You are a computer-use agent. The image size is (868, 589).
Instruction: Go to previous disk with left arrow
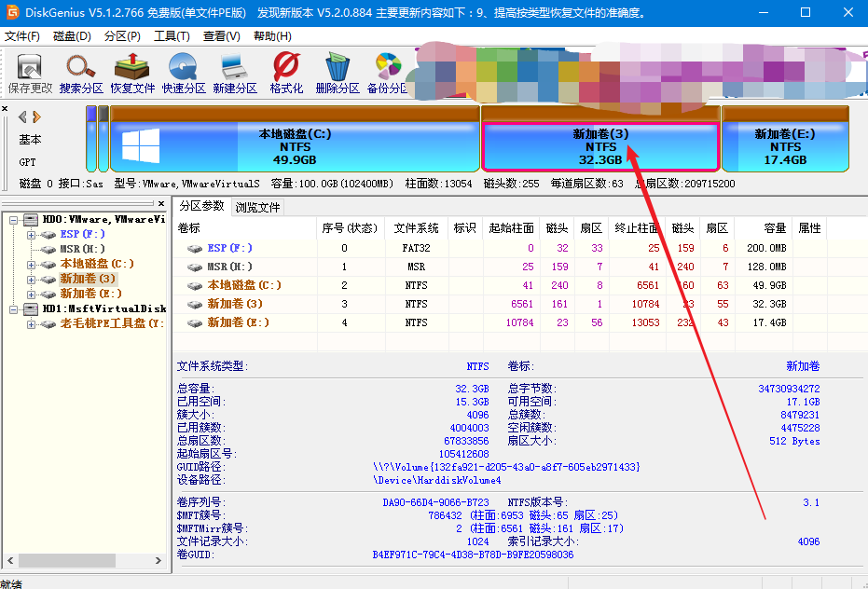(x=22, y=116)
